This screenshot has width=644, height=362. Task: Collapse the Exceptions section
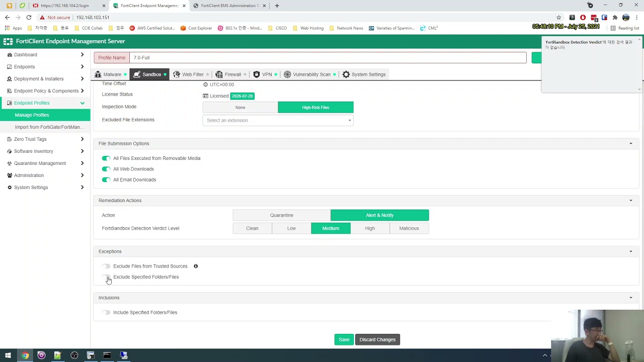click(630, 251)
